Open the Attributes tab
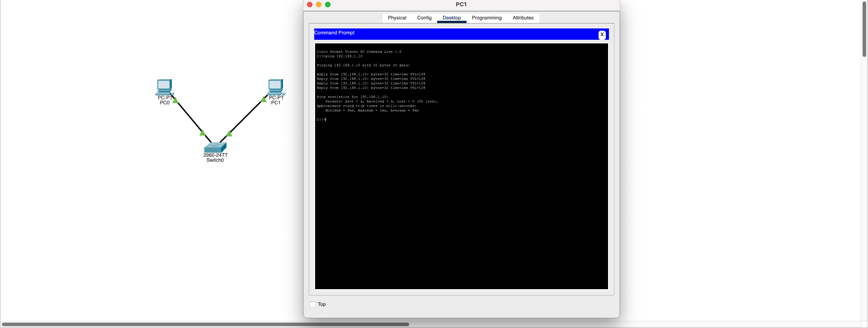 click(x=523, y=18)
